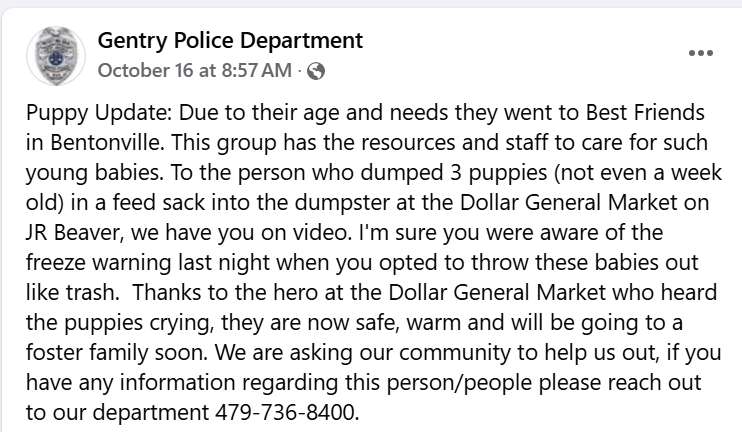Open the Gentry Police Department page name
Image resolution: width=742 pixels, height=432 pixels.
[x=230, y=40]
